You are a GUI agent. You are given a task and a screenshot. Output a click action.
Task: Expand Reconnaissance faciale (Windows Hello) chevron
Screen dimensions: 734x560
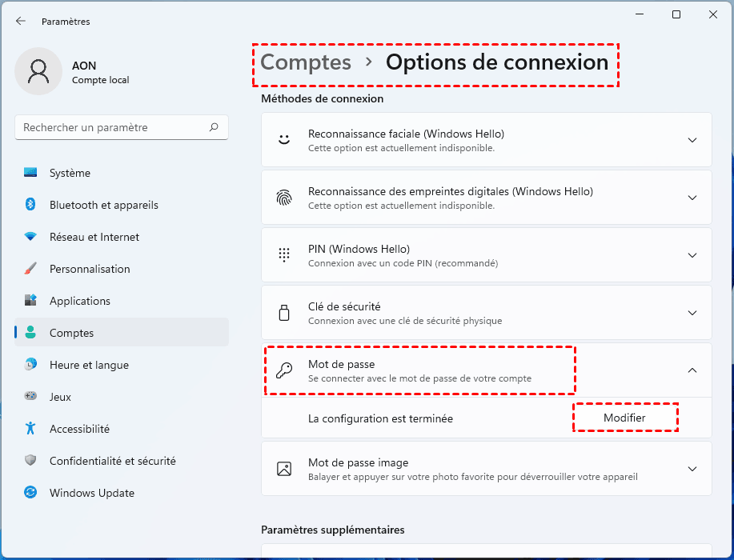[x=692, y=140]
